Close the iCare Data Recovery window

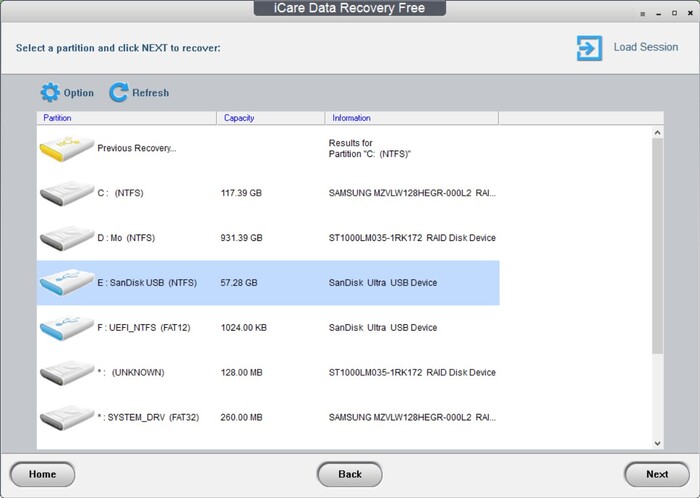pyautogui.click(x=691, y=13)
